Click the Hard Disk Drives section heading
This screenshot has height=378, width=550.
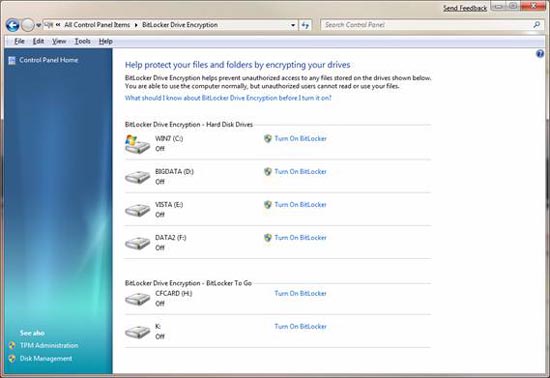pos(189,124)
